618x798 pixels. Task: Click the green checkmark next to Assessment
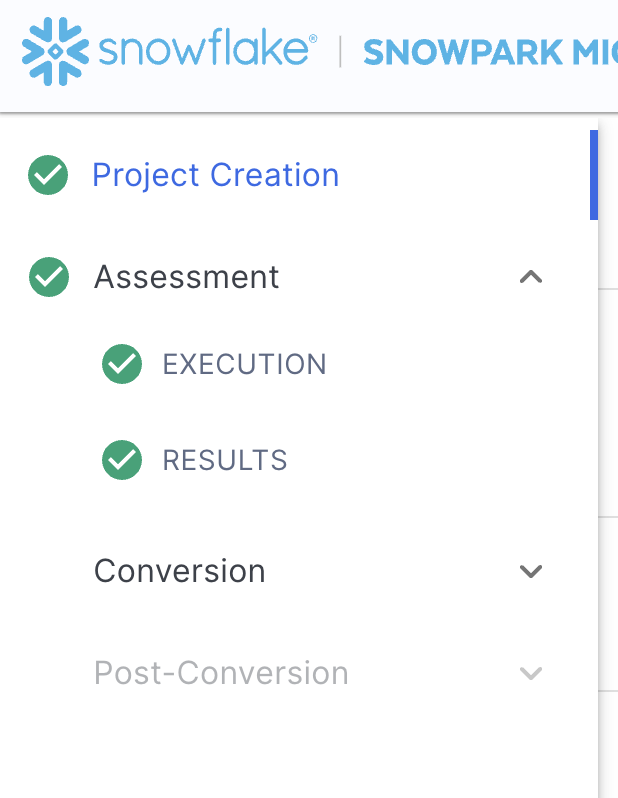tap(49, 277)
